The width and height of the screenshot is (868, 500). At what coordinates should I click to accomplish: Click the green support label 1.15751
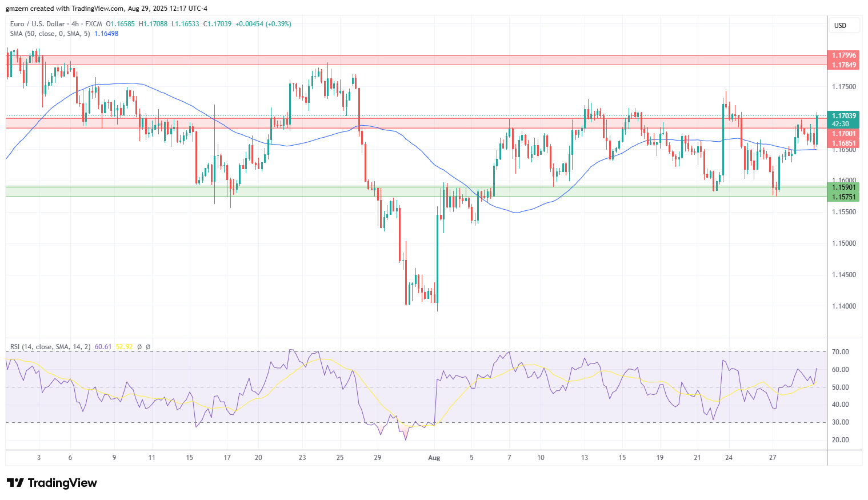pos(843,197)
